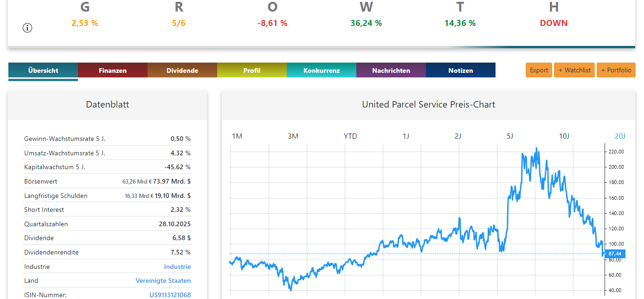The height and width of the screenshot is (299, 644).
Task: Click the Dividendenrendite value 7,52 %
Action: click(180, 252)
